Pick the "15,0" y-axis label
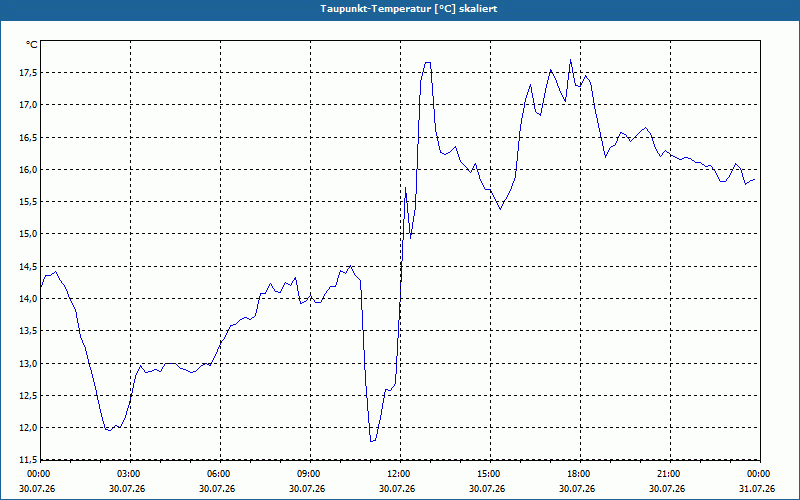 click(x=28, y=234)
